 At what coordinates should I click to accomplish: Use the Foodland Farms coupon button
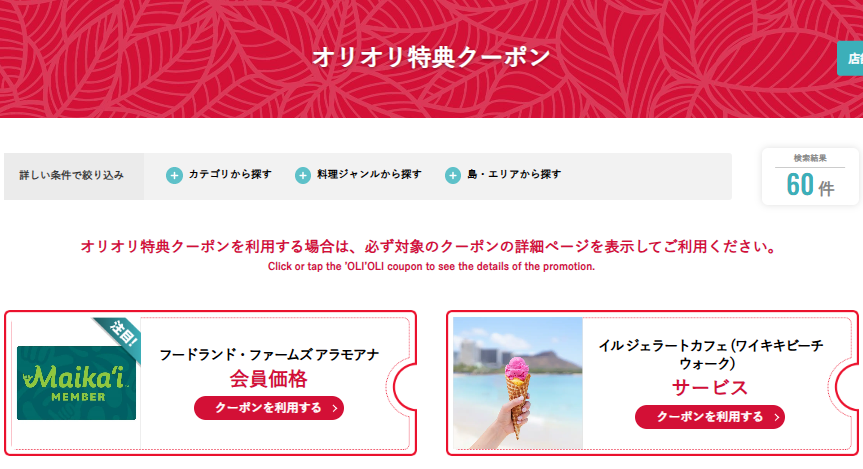tap(269, 408)
